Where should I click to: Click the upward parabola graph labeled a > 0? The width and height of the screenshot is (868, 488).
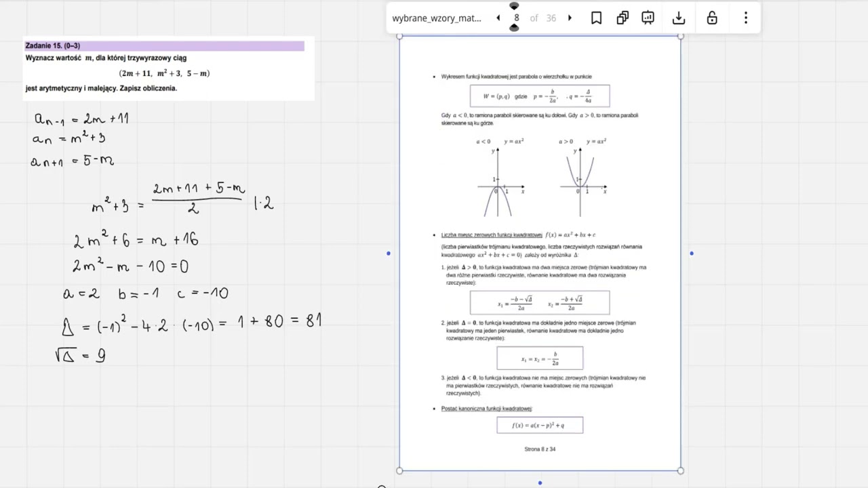point(583,181)
